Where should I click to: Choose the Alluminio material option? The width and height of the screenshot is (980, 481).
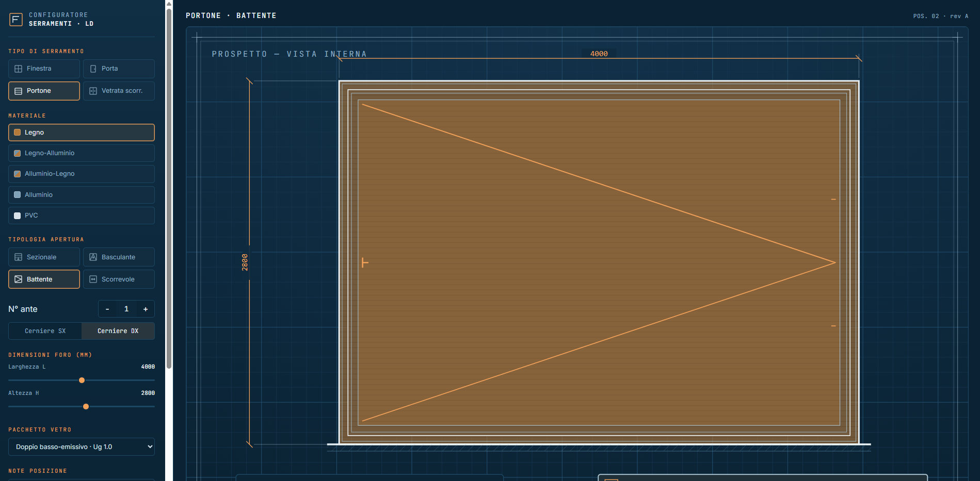tap(82, 195)
